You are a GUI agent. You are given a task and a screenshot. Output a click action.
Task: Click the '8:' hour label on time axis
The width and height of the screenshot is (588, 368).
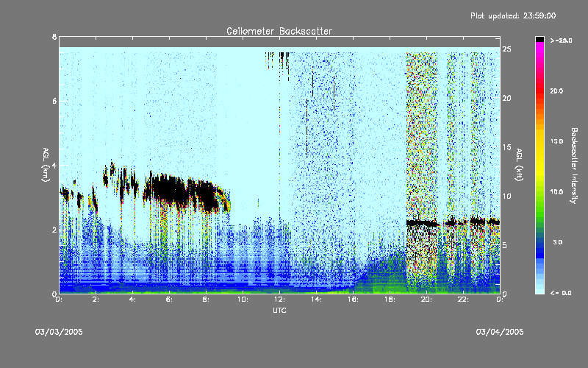[206, 300]
